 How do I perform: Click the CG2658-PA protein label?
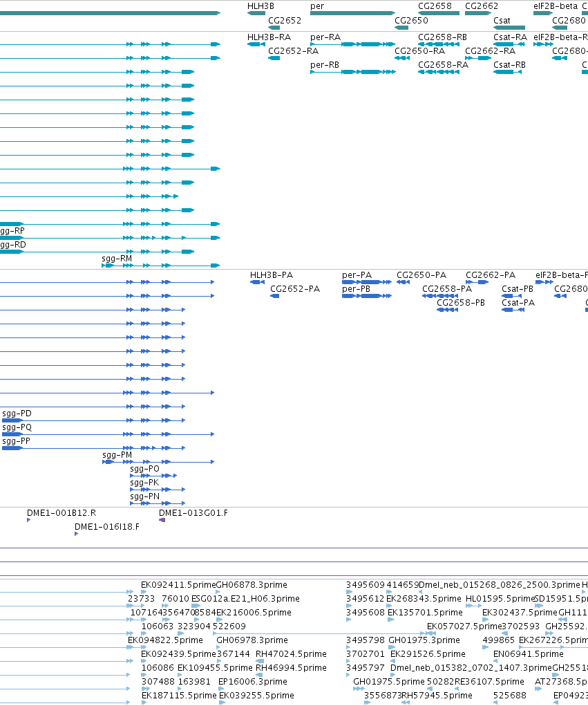(x=447, y=288)
